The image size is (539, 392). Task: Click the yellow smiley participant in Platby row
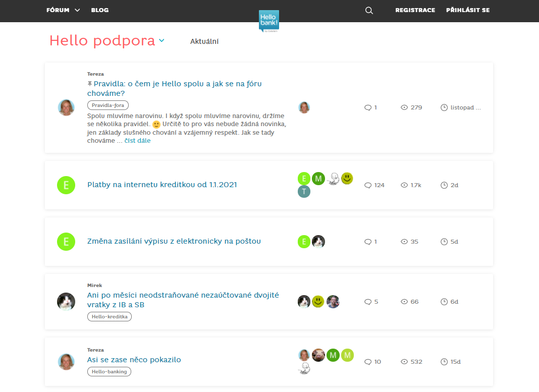[x=347, y=178]
